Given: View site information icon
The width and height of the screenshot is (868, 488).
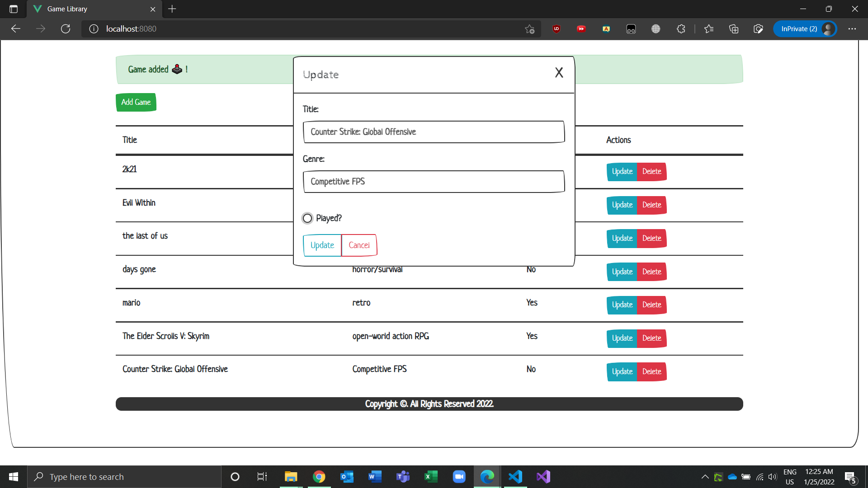Looking at the screenshot, I should pos(94,29).
